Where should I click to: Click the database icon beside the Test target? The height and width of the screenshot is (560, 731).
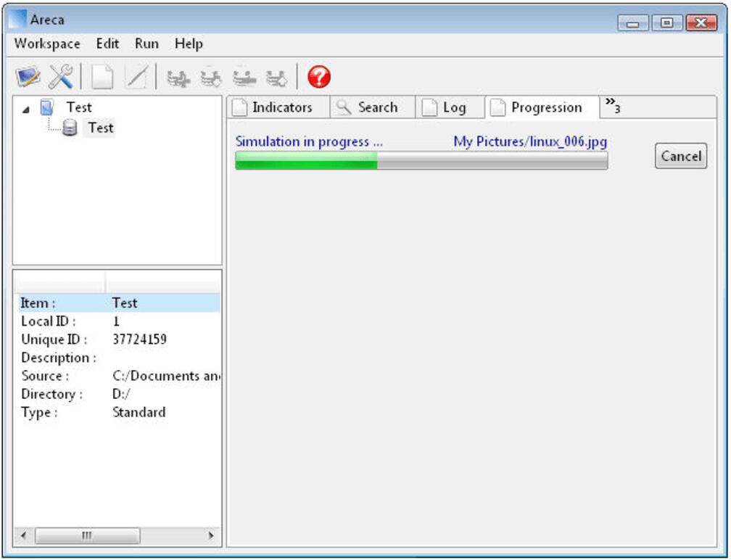point(70,128)
